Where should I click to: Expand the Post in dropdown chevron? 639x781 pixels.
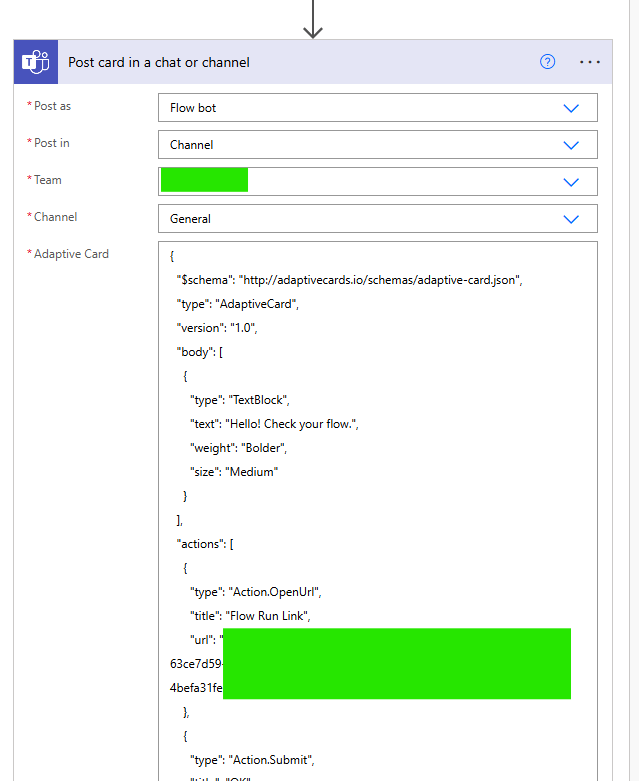coord(571,145)
